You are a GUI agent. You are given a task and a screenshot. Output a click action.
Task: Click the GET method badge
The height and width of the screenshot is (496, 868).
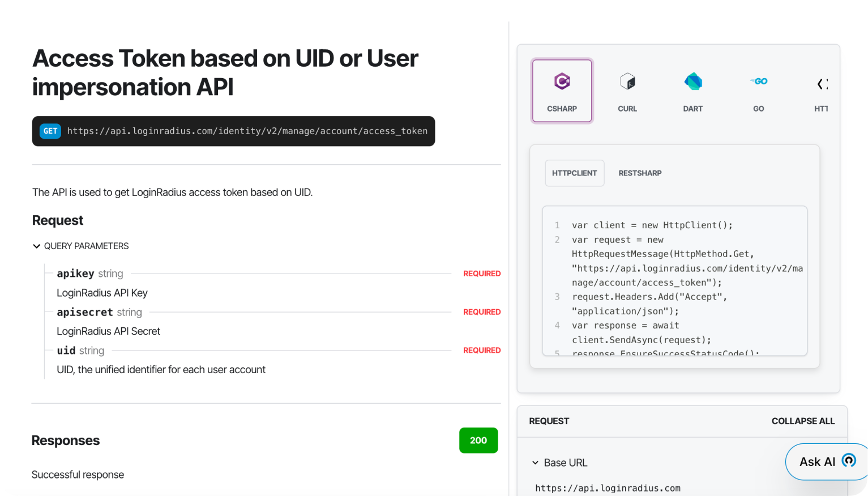(x=50, y=131)
